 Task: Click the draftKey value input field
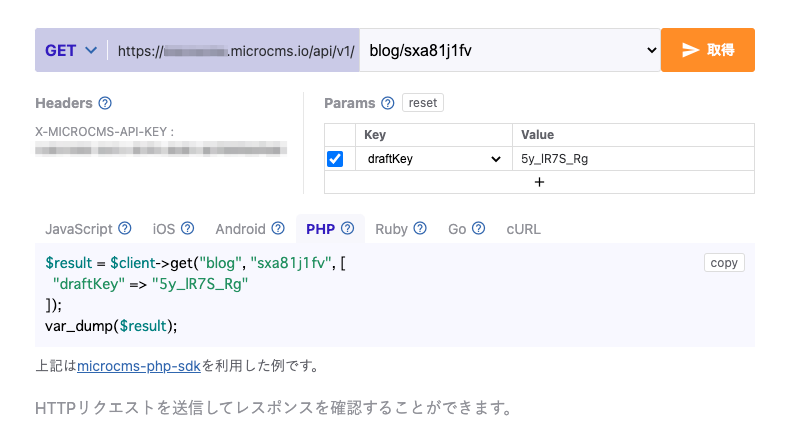click(x=632, y=159)
